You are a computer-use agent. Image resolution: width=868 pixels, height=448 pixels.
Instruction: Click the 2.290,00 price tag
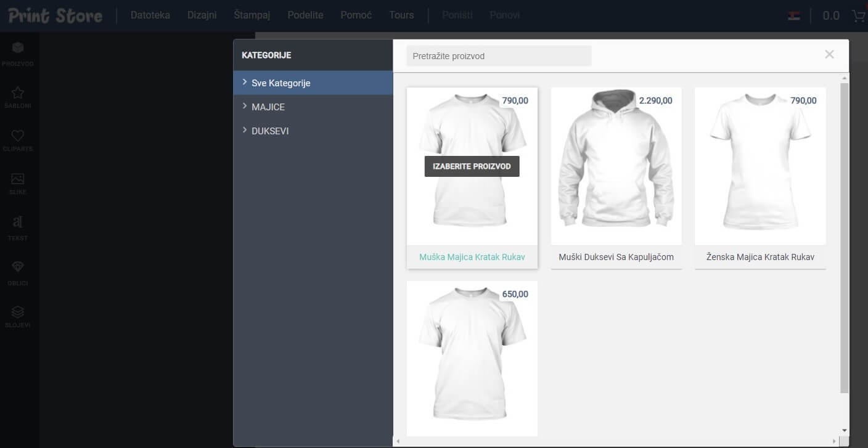coord(656,100)
